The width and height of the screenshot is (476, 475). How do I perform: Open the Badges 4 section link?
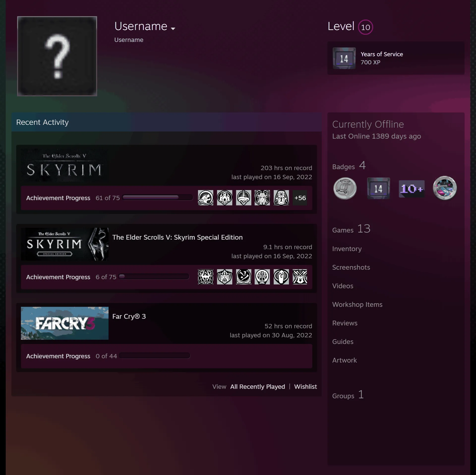[x=349, y=166]
